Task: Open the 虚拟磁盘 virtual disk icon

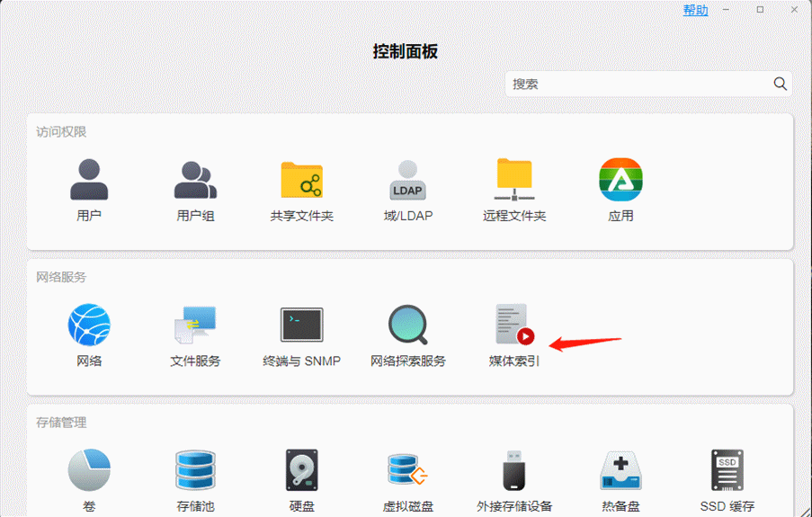Action: (x=408, y=470)
